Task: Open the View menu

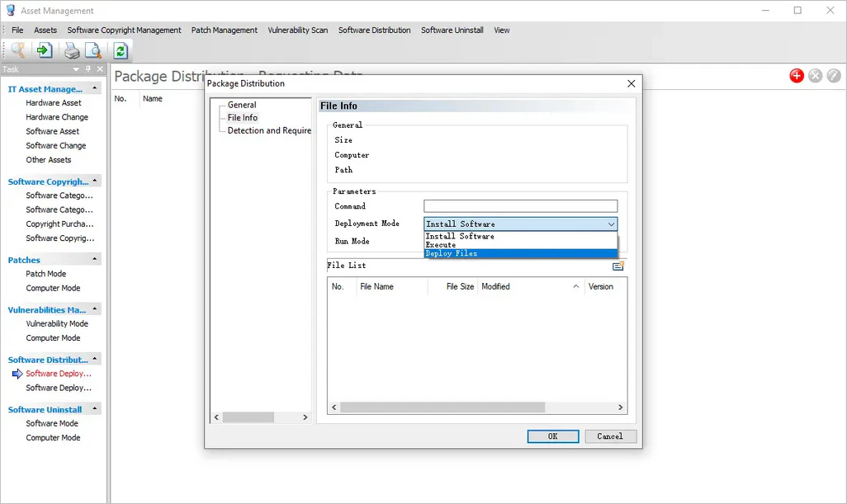Action: (502, 31)
